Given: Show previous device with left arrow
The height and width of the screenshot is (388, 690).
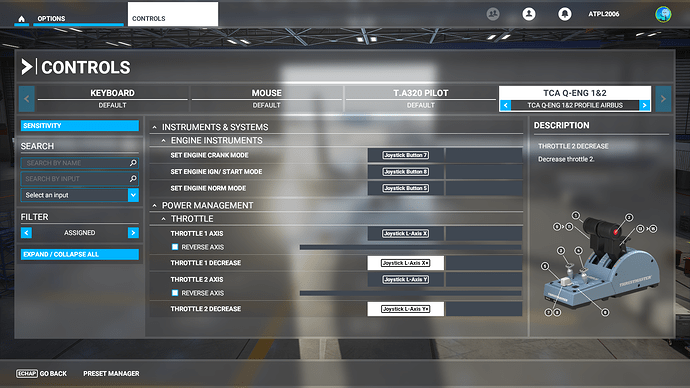Looking at the screenshot, I should tap(26, 99).
